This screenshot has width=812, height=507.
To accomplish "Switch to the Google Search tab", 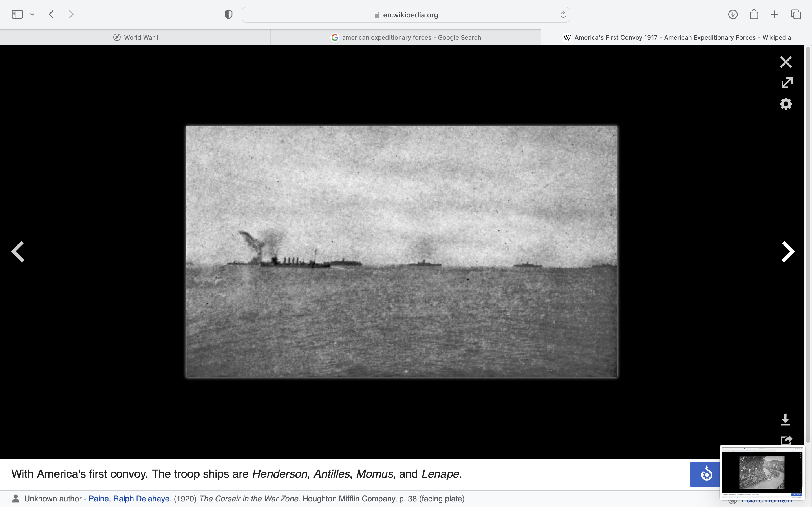I will click(406, 37).
